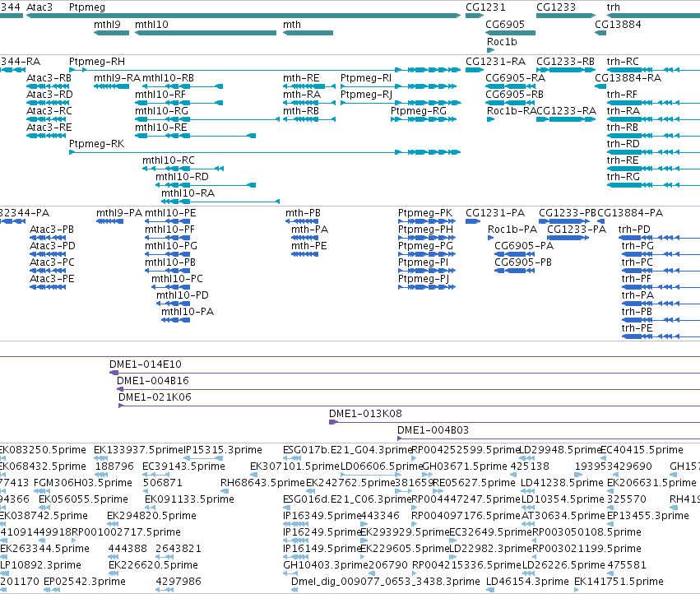
Task: Select the mth-RE transcript
Action: [309, 86]
